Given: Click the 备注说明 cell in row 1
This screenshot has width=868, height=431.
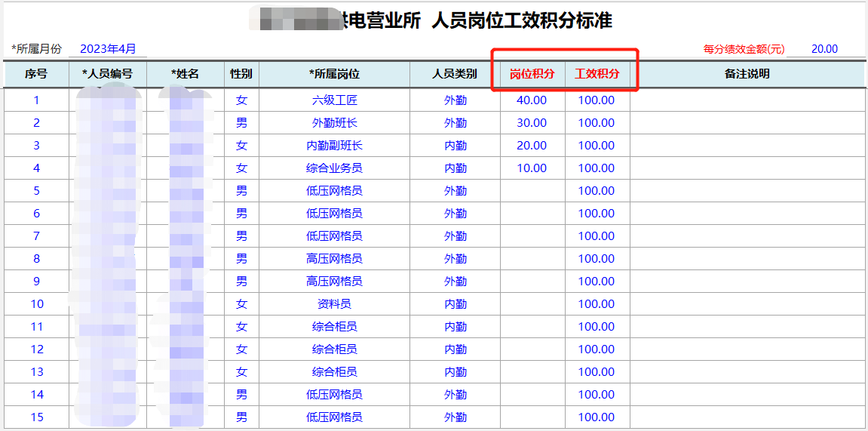Looking at the screenshot, I should [747, 100].
